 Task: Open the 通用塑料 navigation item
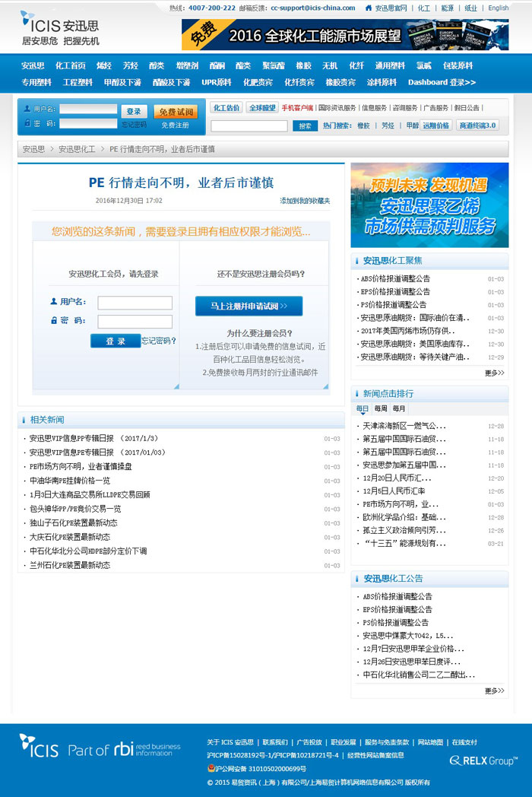pos(390,65)
